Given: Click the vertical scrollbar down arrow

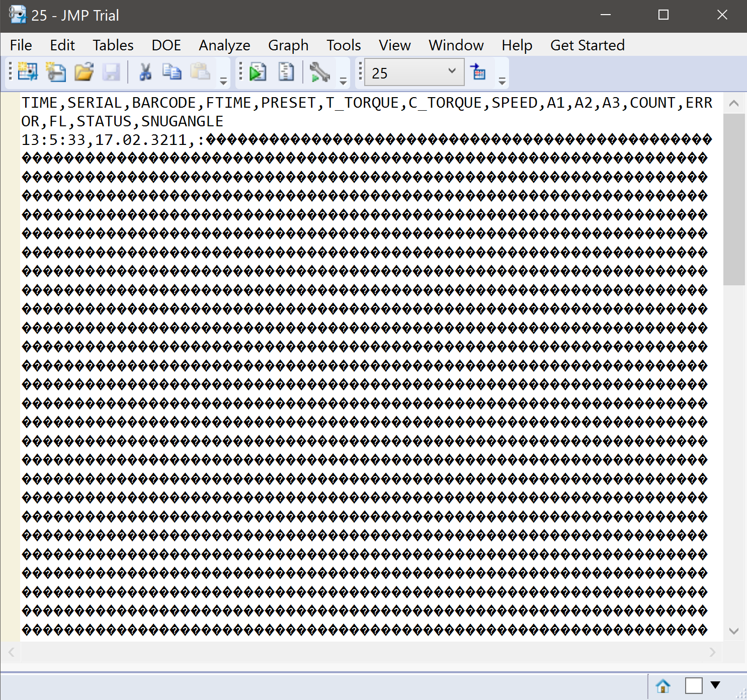Looking at the screenshot, I should pos(734,631).
